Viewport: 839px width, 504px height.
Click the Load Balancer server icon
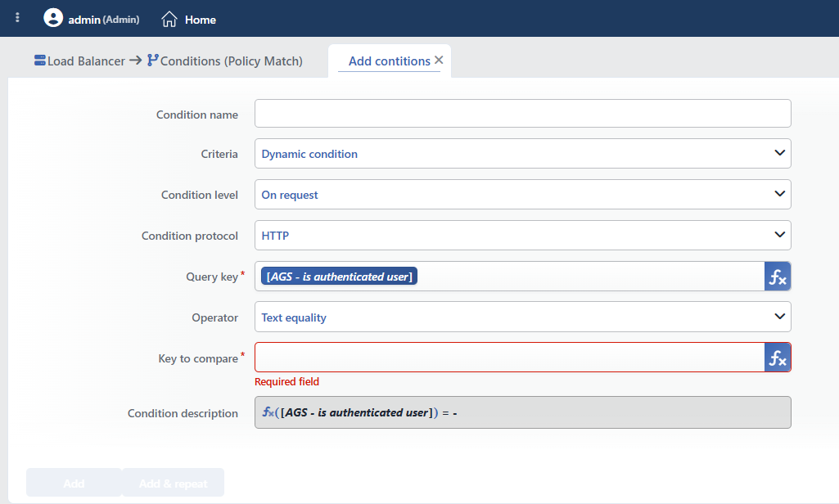39,60
